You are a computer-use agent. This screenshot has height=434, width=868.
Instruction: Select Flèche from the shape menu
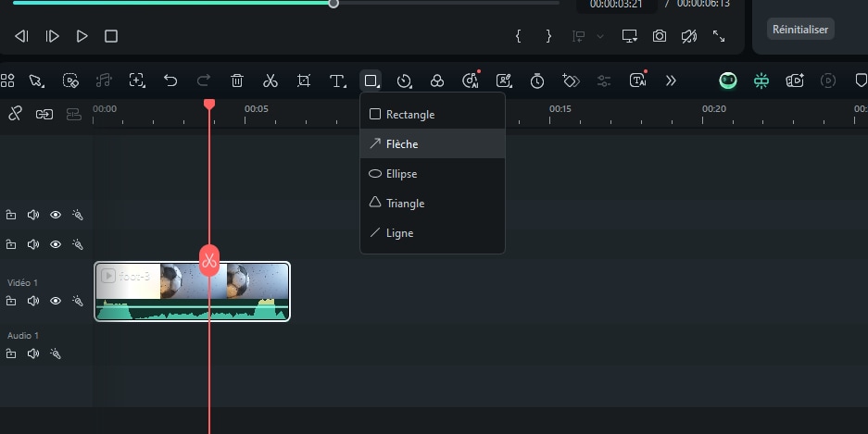click(433, 143)
